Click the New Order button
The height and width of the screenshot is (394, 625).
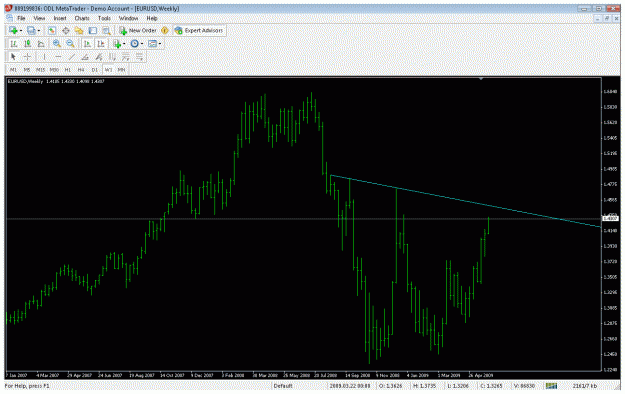click(138, 30)
